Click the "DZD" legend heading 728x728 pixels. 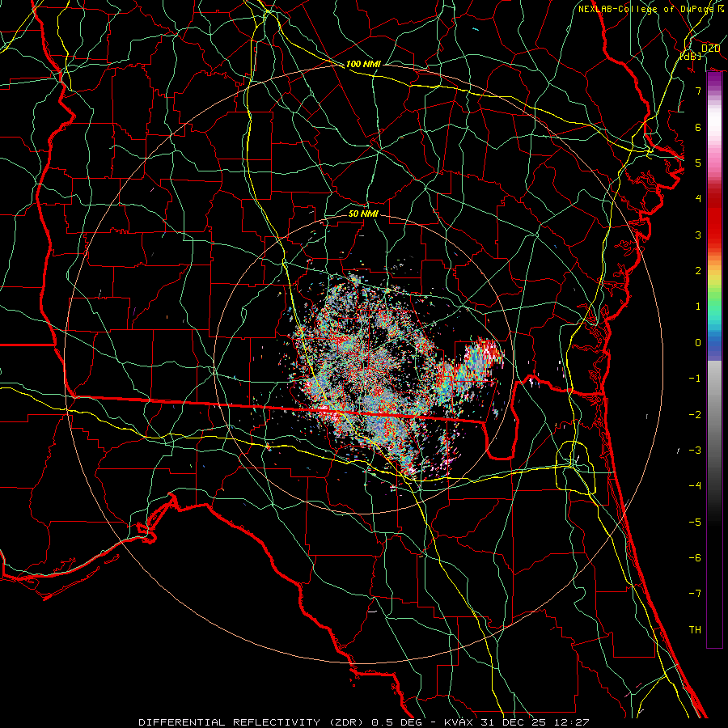[710, 49]
